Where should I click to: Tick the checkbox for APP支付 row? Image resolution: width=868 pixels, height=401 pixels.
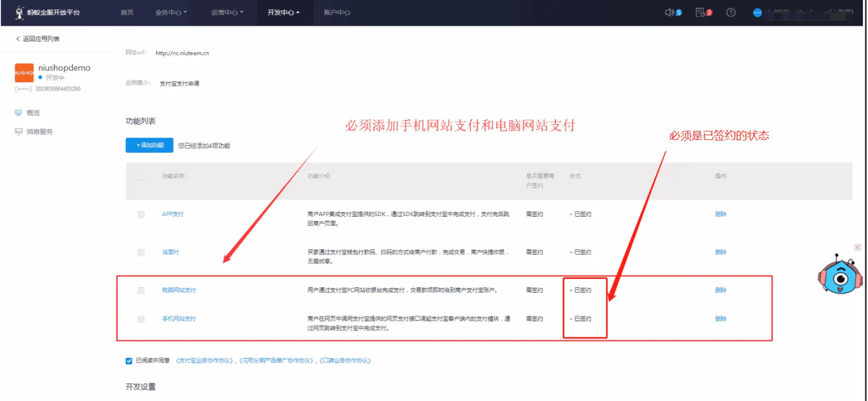[141, 215]
